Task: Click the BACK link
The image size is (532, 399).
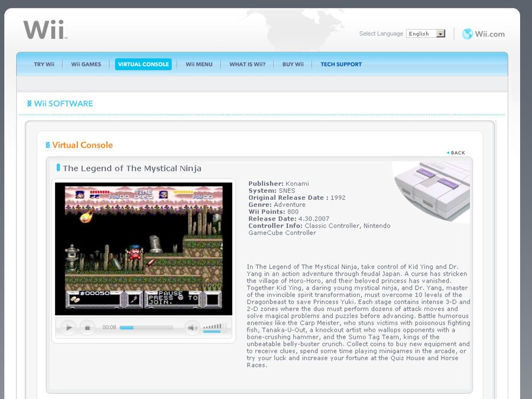Action: click(456, 153)
